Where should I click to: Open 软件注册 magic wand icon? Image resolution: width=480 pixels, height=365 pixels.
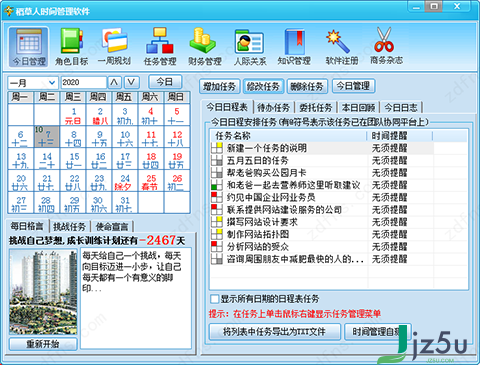[x=341, y=47]
